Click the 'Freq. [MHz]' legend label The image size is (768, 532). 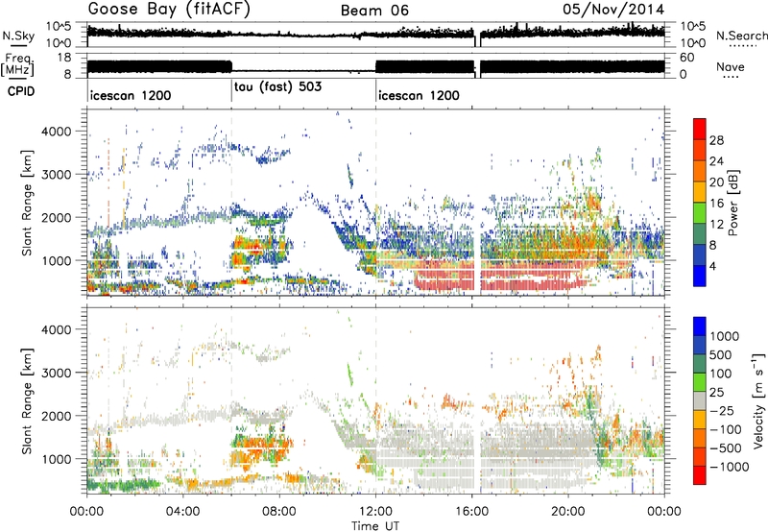click(x=17, y=65)
